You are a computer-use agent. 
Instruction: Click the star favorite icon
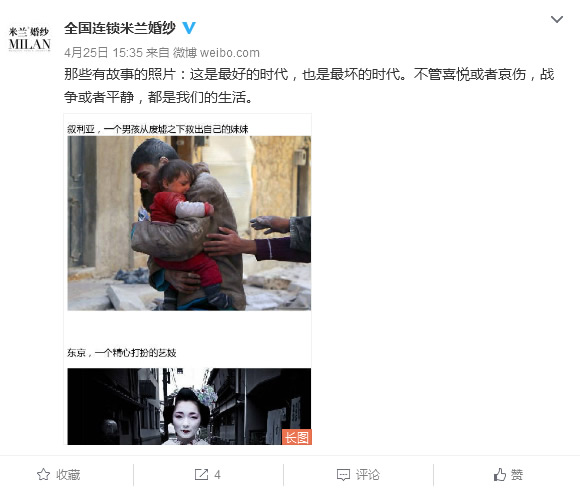click(x=44, y=474)
